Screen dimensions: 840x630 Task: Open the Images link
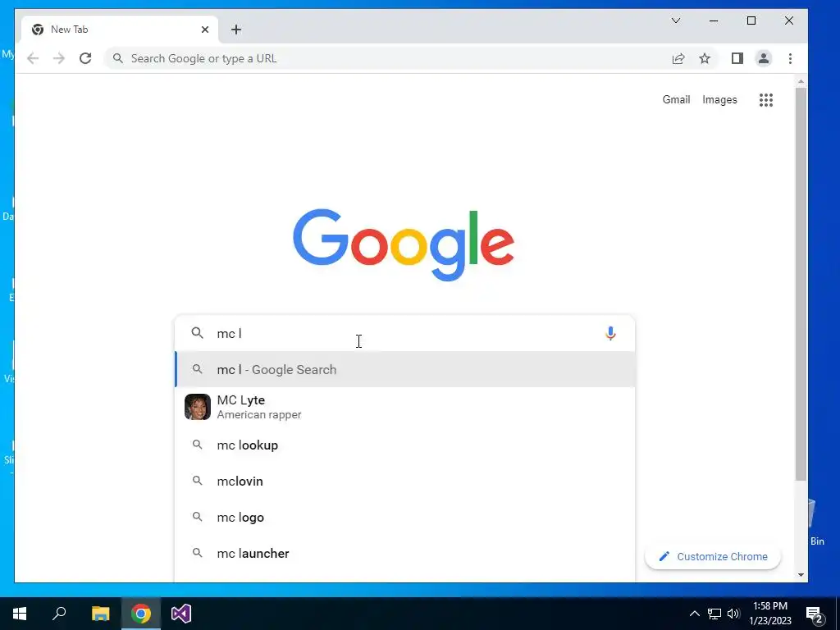[719, 99]
